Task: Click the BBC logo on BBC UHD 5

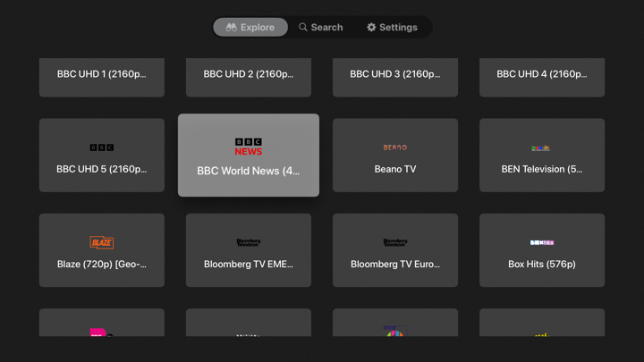Action: click(x=102, y=147)
